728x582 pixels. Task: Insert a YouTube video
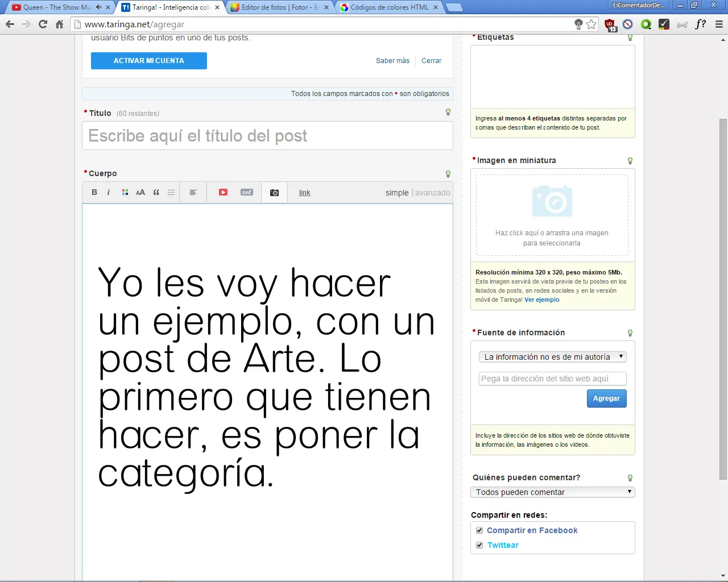tap(223, 193)
